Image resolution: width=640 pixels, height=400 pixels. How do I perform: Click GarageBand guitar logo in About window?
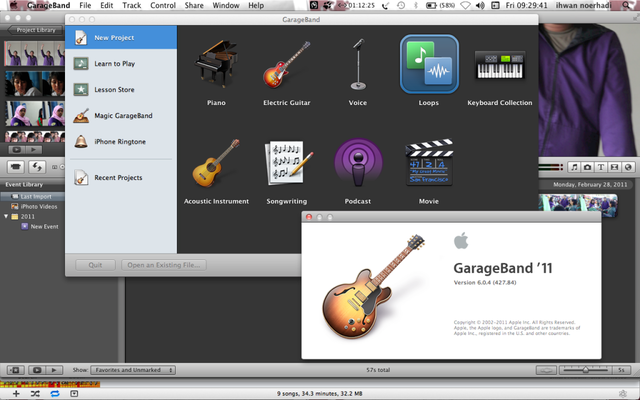point(372,288)
